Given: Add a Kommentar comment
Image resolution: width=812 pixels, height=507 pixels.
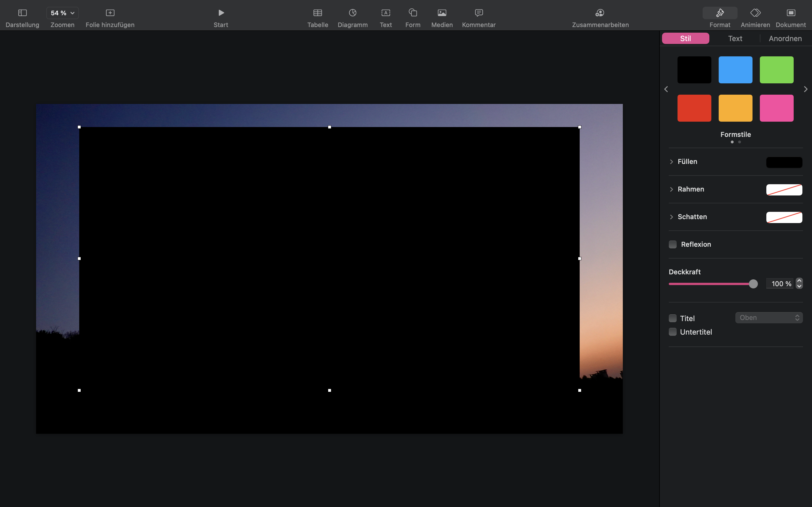Looking at the screenshot, I should tap(478, 13).
